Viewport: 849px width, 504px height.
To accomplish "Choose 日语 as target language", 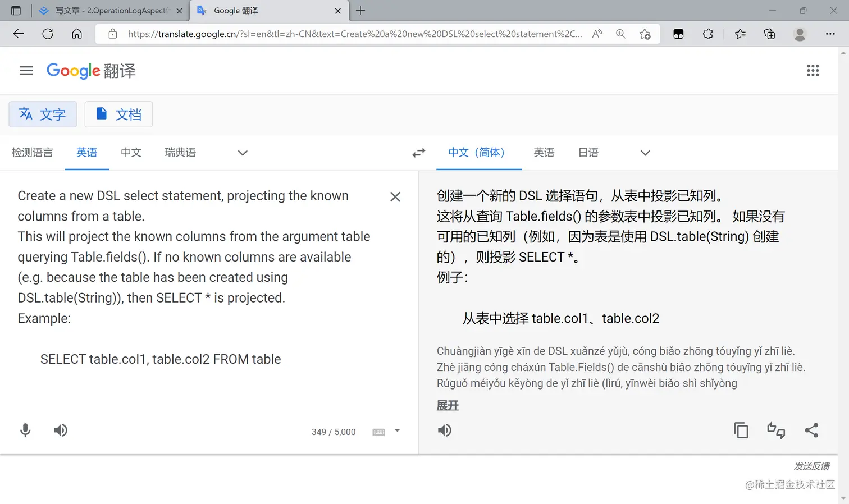I will click(588, 153).
